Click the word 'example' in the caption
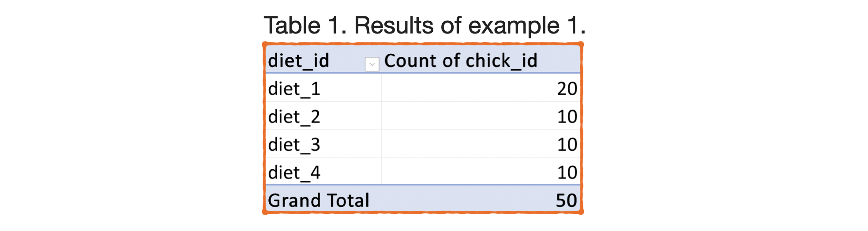 pos(514,26)
